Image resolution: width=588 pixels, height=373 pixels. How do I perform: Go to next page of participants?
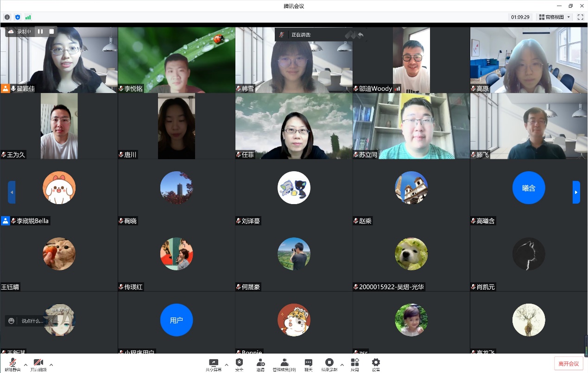pos(576,192)
